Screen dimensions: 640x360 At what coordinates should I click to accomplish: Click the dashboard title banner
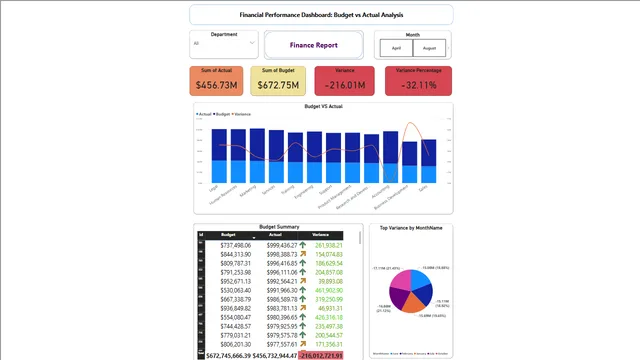(321, 15)
